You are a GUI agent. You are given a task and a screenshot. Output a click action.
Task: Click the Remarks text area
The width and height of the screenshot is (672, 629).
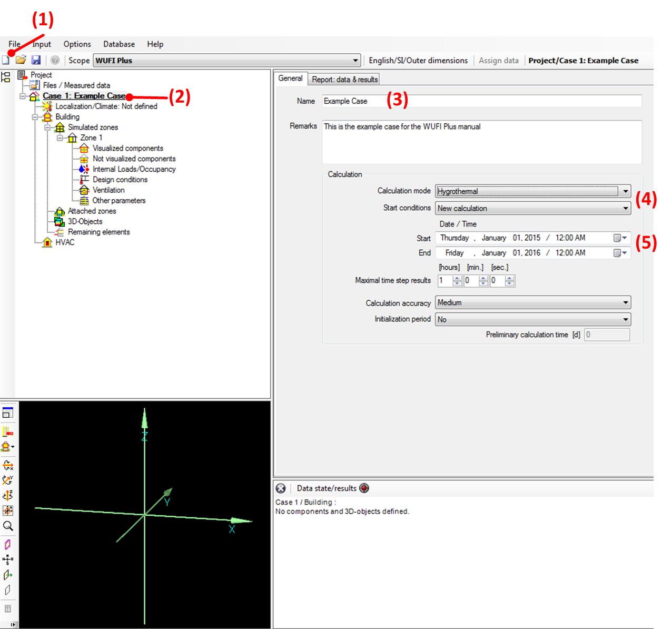(482, 142)
